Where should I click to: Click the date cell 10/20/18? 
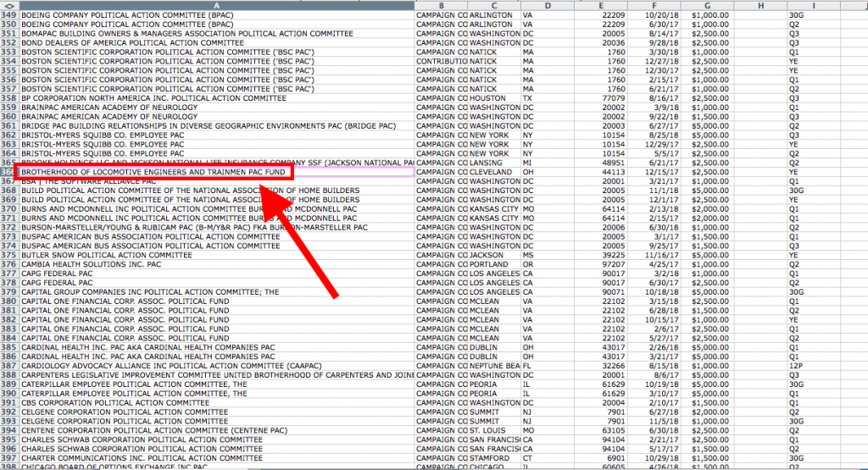(x=654, y=15)
